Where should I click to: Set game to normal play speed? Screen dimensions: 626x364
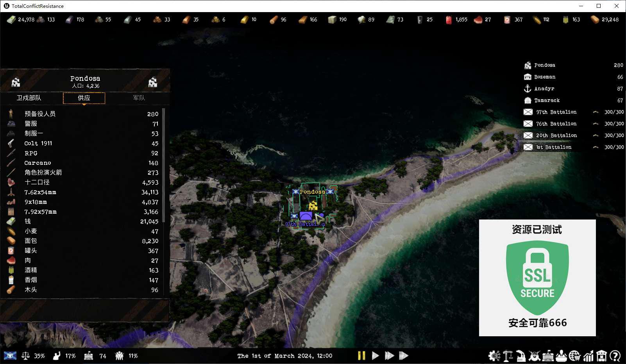coord(375,356)
